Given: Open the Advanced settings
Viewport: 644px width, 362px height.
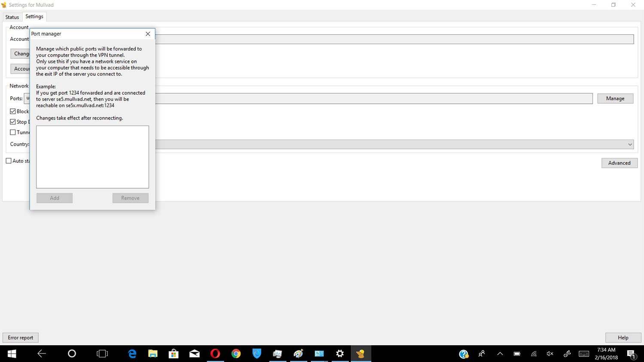Looking at the screenshot, I should (620, 163).
